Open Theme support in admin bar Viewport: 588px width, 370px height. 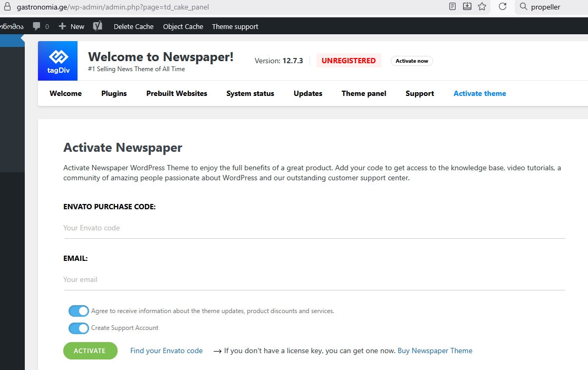235,26
